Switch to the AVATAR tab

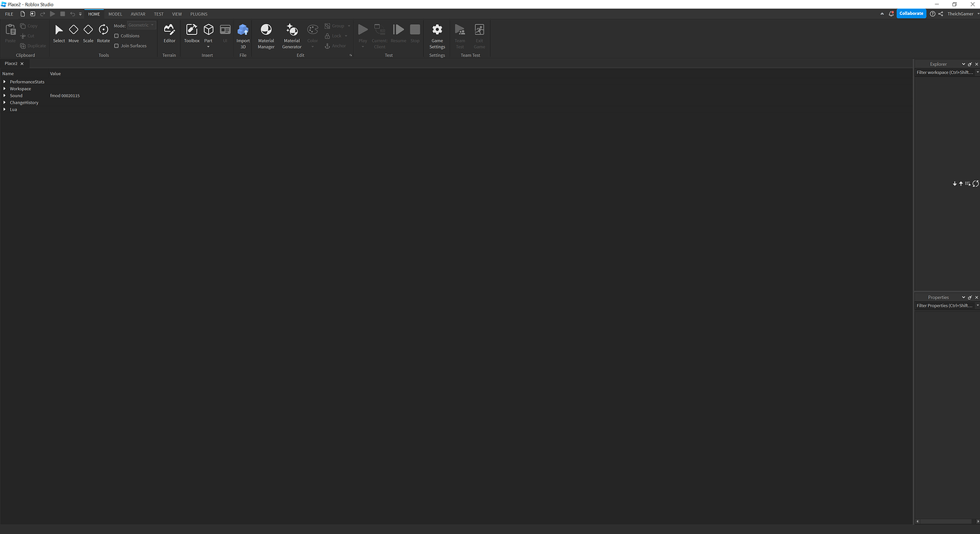[138, 14]
